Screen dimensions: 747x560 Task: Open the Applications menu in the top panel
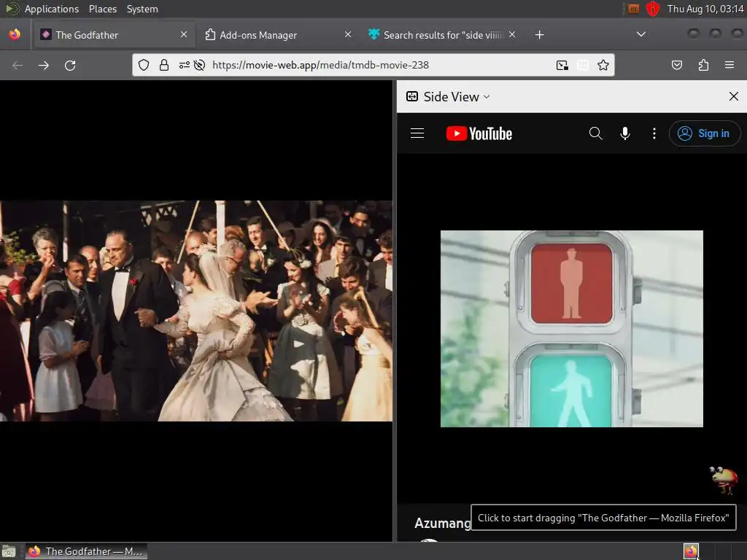pos(52,9)
